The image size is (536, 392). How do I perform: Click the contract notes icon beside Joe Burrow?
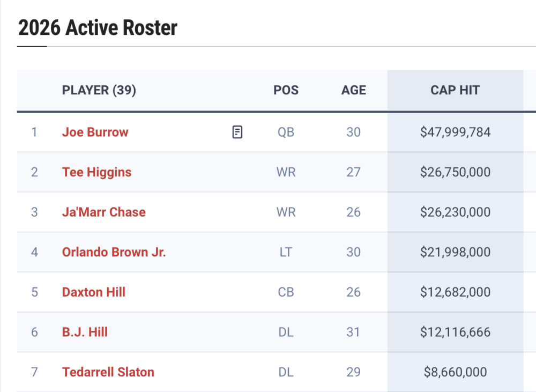pyautogui.click(x=237, y=132)
